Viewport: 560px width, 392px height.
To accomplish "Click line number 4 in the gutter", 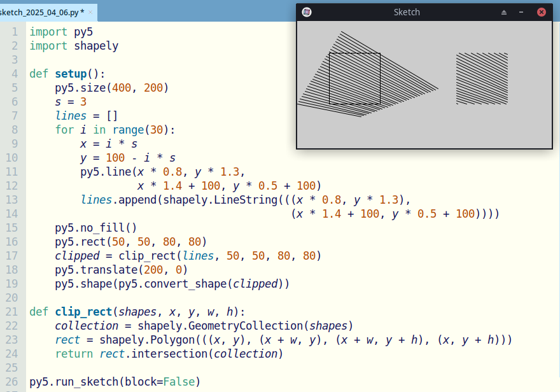I will tap(14, 74).
